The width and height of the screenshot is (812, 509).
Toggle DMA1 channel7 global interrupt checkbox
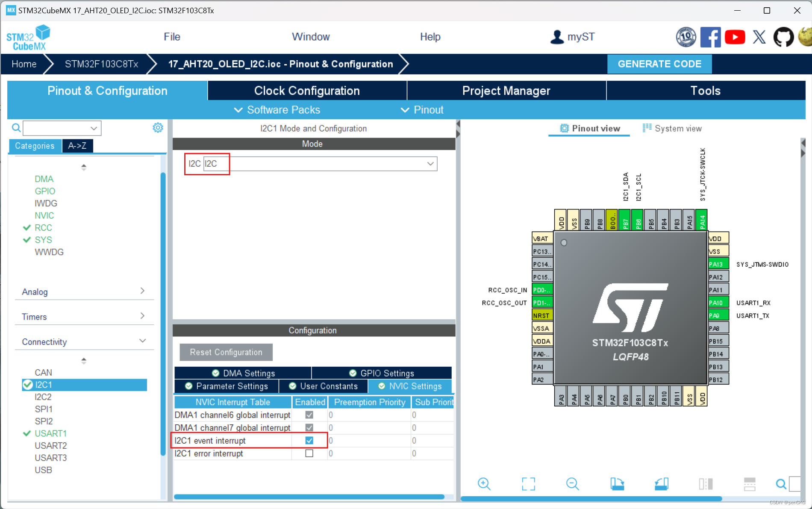tap(309, 427)
